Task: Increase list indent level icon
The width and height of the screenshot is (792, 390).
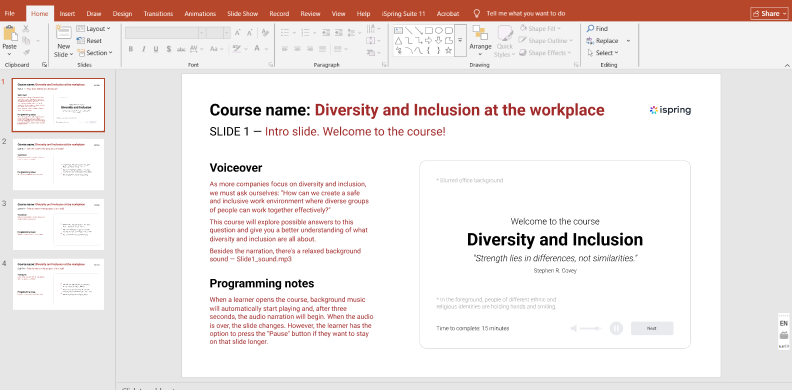Action: (x=338, y=32)
